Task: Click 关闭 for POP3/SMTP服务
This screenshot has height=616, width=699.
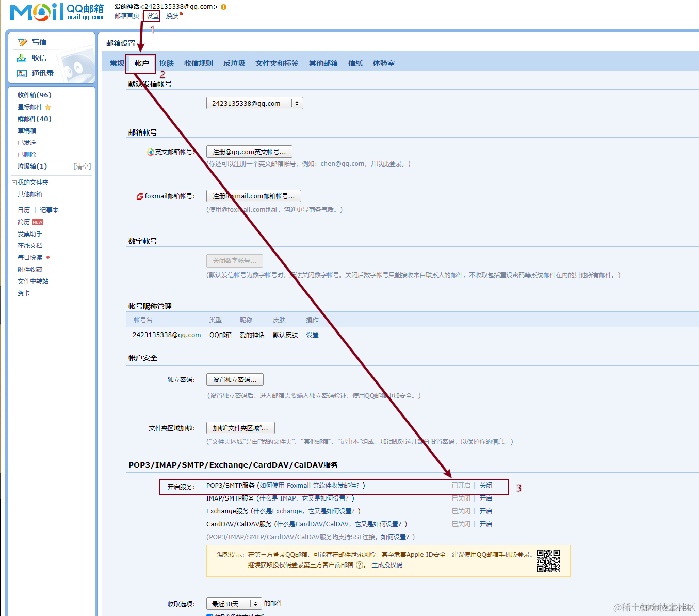Action: (x=486, y=486)
